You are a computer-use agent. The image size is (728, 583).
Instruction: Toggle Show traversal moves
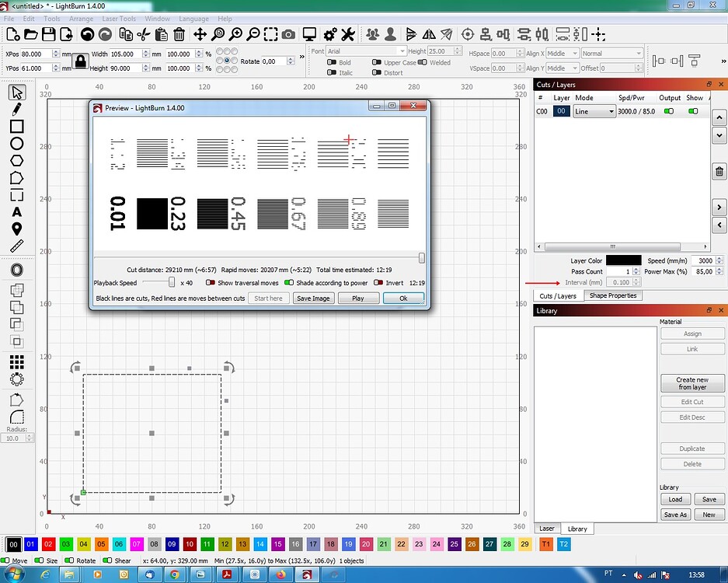(x=211, y=282)
